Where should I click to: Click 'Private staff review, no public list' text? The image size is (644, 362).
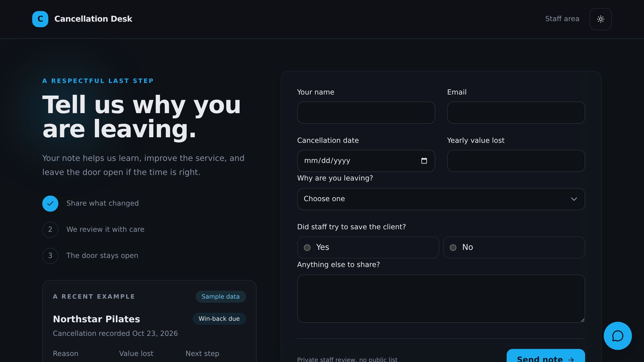pyautogui.click(x=347, y=359)
